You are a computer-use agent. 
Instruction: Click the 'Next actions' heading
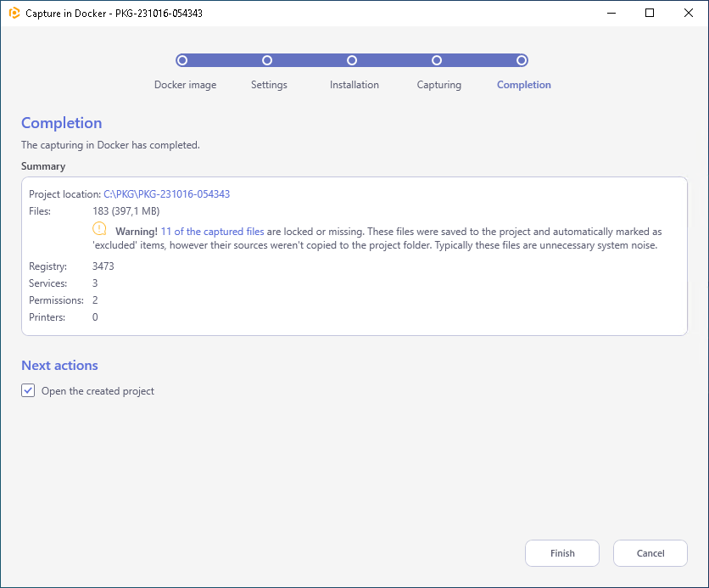tap(59, 366)
